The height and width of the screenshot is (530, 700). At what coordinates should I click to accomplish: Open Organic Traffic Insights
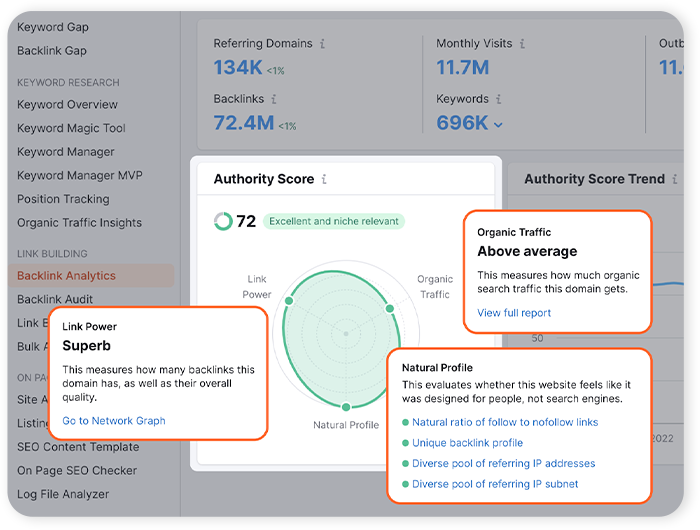pyautogui.click(x=79, y=223)
